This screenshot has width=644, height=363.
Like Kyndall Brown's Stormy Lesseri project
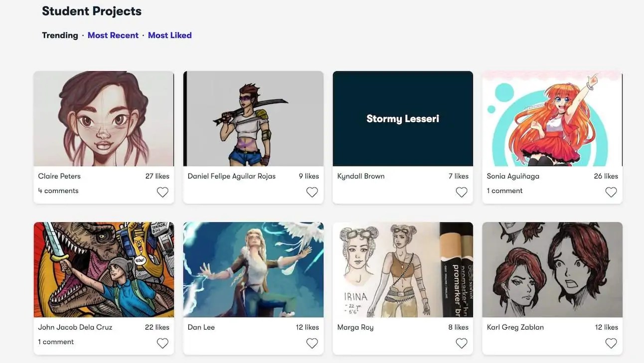tap(461, 191)
